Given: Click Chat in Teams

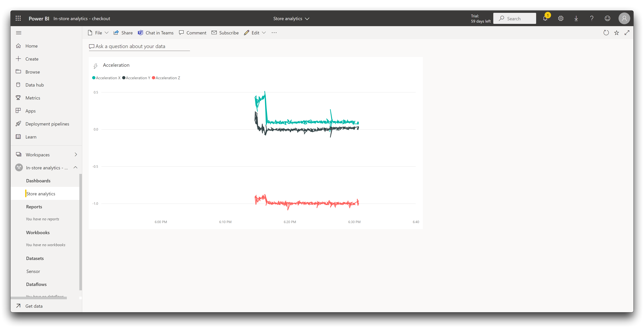Looking at the screenshot, I should coord(156,33).
